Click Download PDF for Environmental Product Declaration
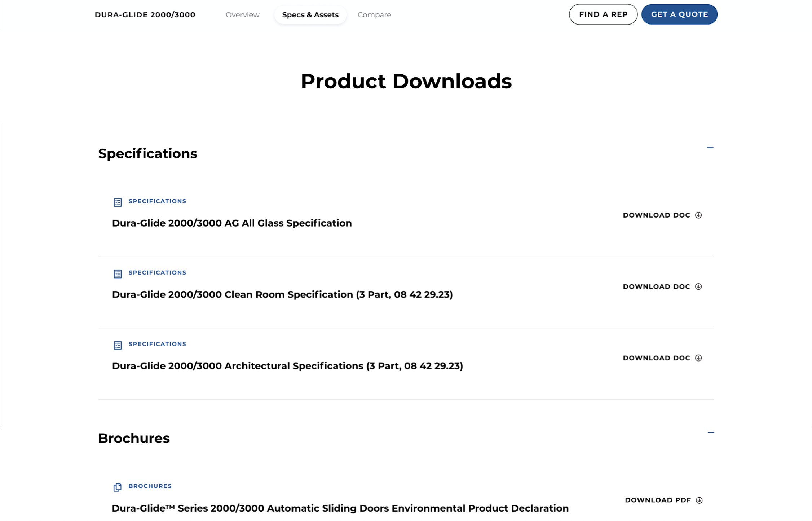 pyautogui.click(x=658, y=500)
